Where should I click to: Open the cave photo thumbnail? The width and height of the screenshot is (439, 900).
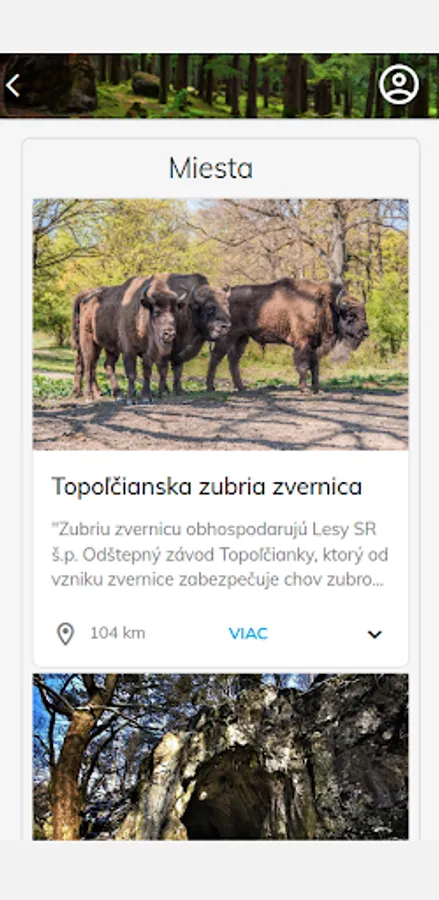220,757
